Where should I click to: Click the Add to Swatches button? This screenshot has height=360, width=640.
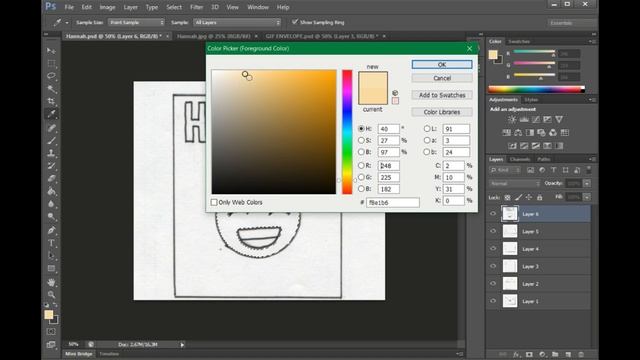tap(442, 95)
